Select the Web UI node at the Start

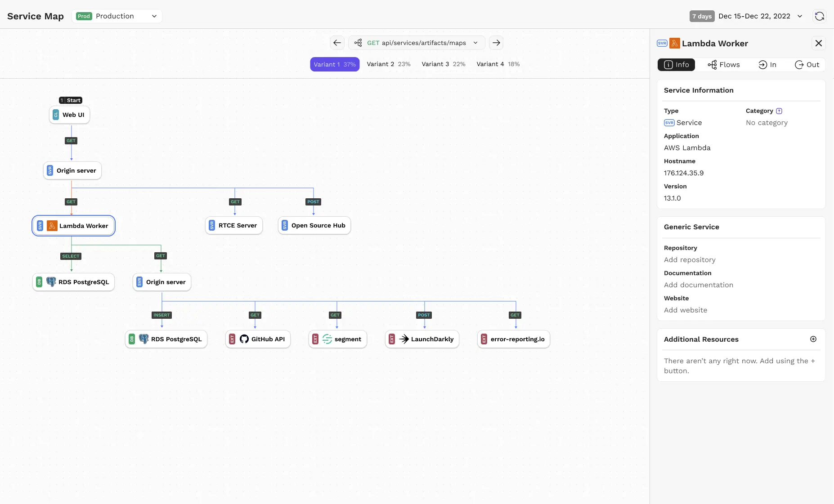(69, 115)
